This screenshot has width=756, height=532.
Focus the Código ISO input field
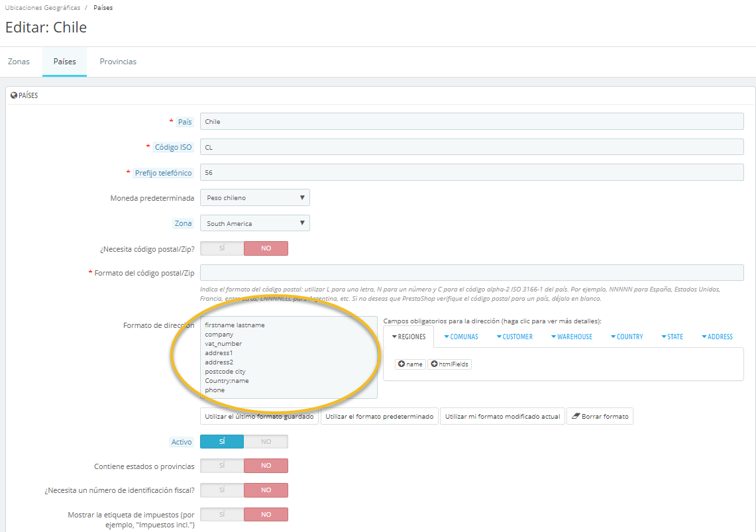point(472,147)
